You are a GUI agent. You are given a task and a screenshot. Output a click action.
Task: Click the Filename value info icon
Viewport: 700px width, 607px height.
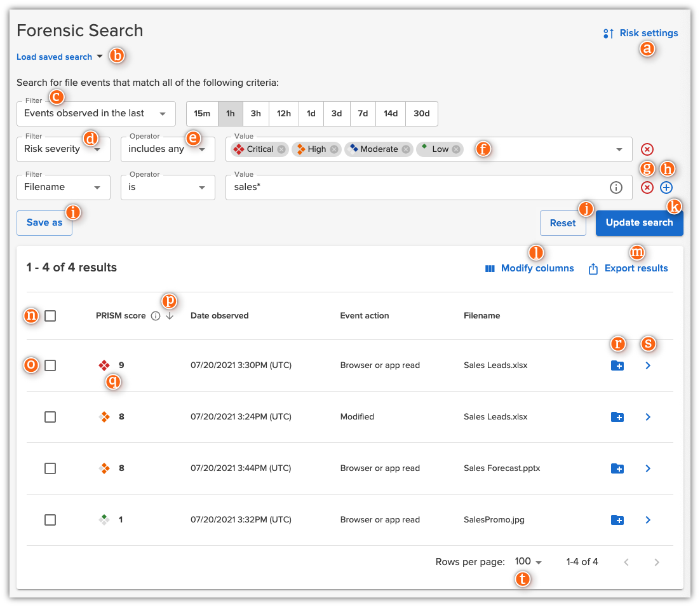[x=615, y=188]
